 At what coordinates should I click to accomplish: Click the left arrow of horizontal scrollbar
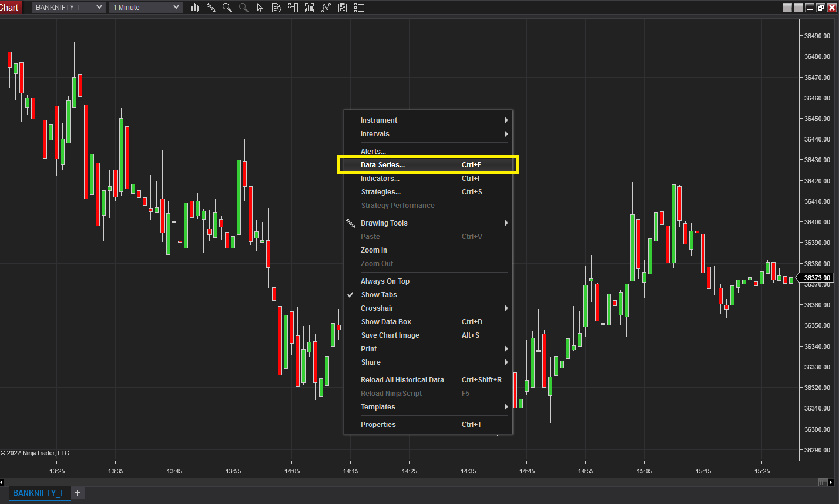click(x=2, y=482)
